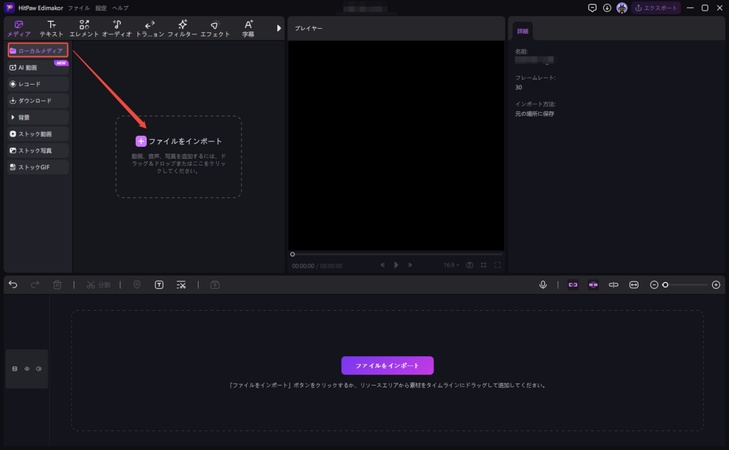Screen dimensions: 729x450
Task: Select ローカルメディア local media in the sidebar
Action: point(38,50)
